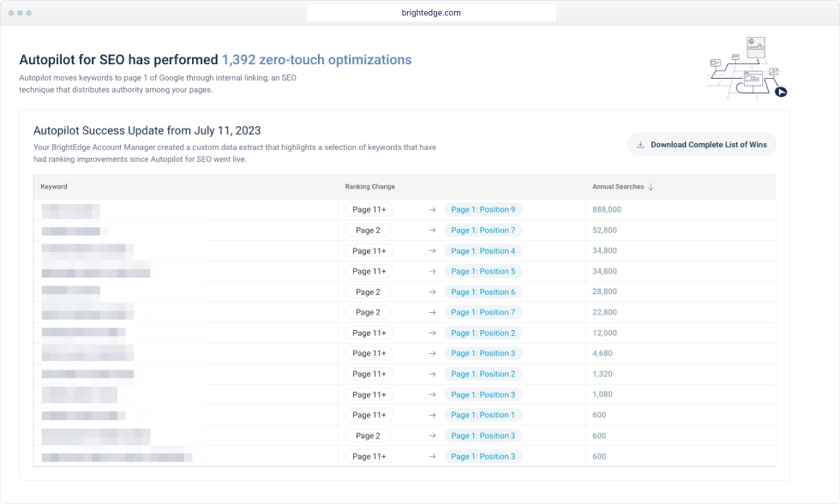840x504 pixels.
Task: Click the arrow icon in the 28,800 searches row
Action: [x=433, y=292]
